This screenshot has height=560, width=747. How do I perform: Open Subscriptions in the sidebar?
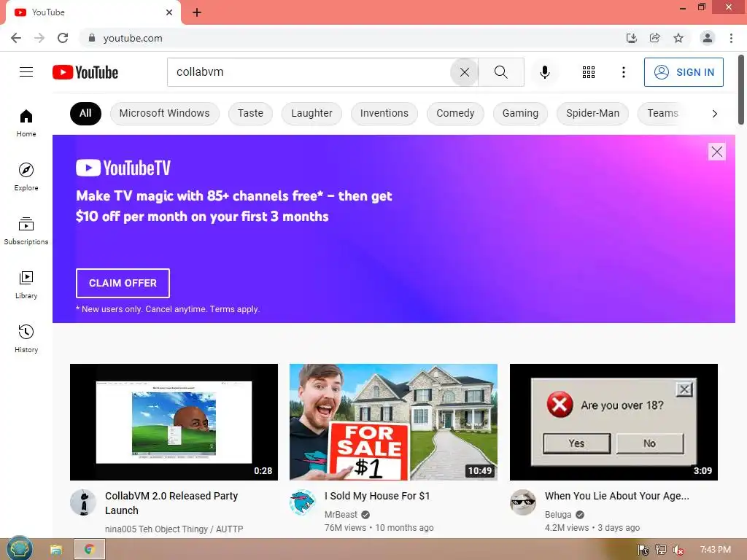[x=26, y=231]
